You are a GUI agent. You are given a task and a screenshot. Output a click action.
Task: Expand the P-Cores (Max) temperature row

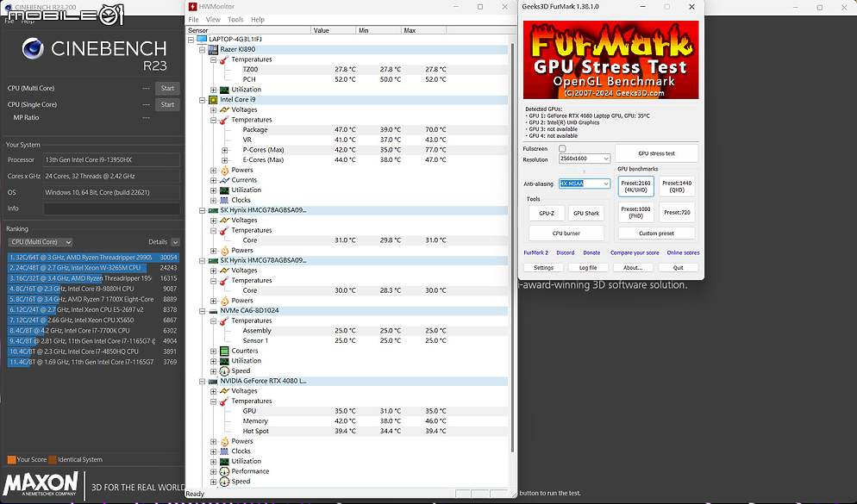pyautogui.click(x=225, y=150)
